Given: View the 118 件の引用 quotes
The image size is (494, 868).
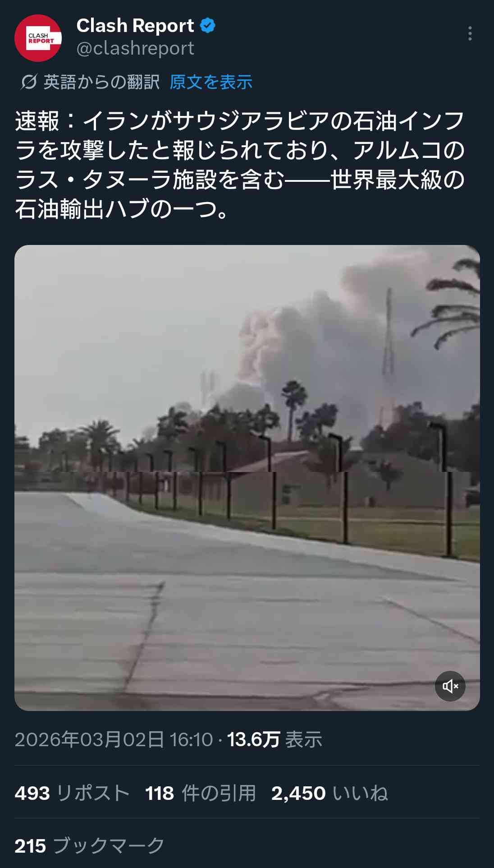Looking at the screenshot, I should tap(201, 793).
